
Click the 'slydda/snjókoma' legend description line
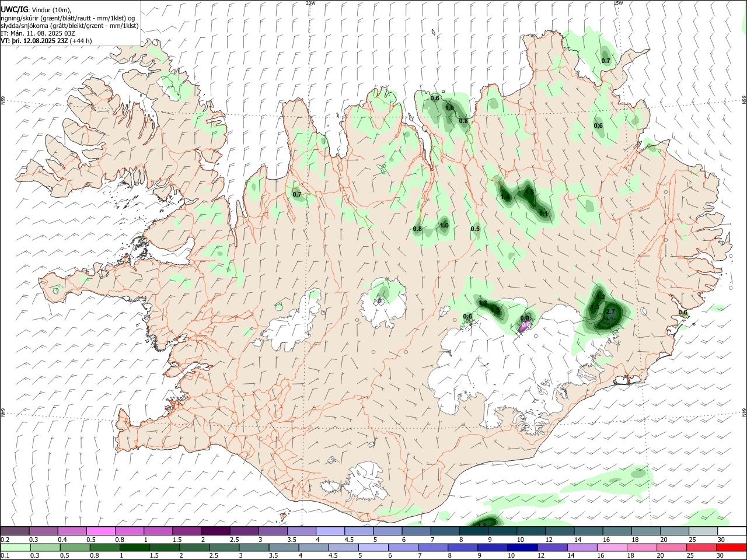(69, 26)
